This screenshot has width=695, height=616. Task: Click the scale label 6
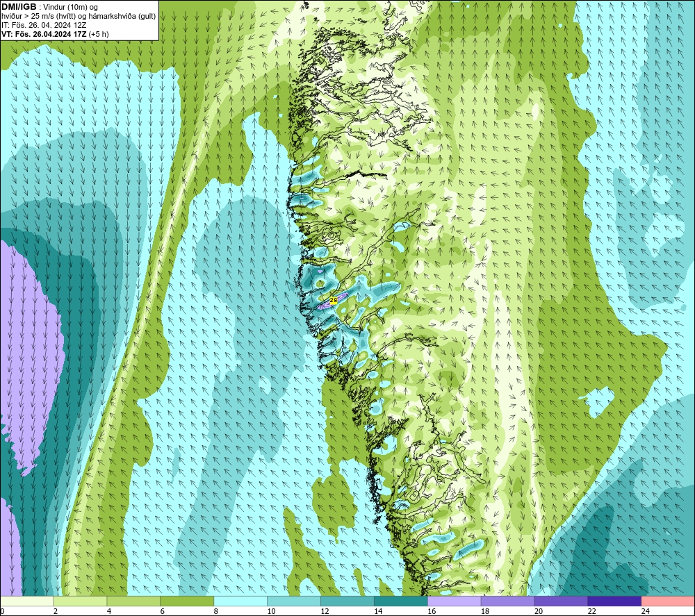[162, 611]
